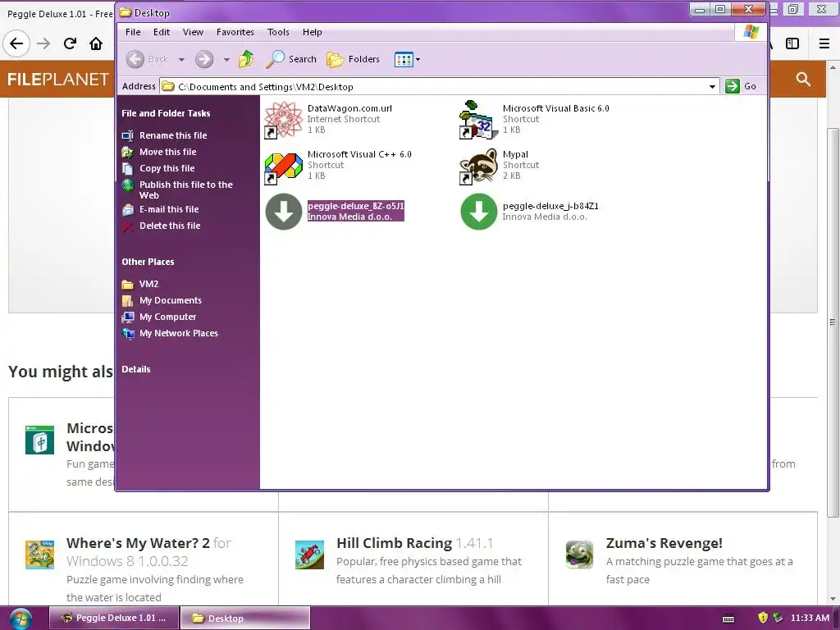This screenshot has width=840, height=630.
Task: Collapse the Other Places section header
Action: tap(148, 262)
